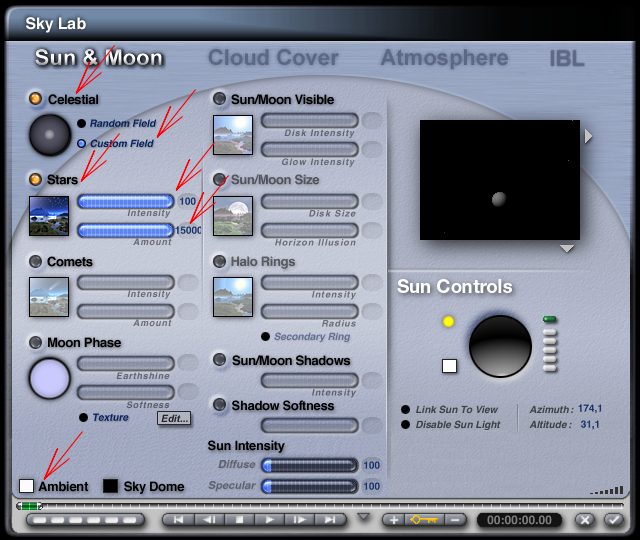Screen dimensions: 640x540
Task: Expand the preview options bottom triangle
Action: 567,249
